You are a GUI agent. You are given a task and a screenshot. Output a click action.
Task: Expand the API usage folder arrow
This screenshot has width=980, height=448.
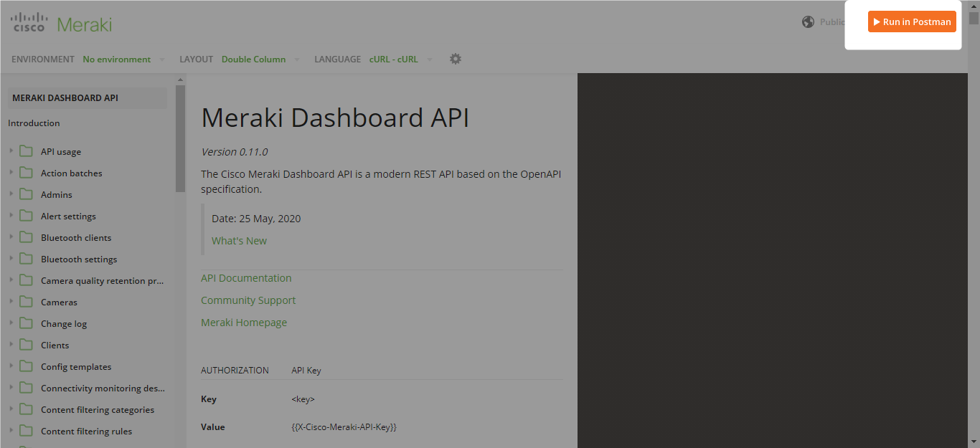(x=11, y=151)
